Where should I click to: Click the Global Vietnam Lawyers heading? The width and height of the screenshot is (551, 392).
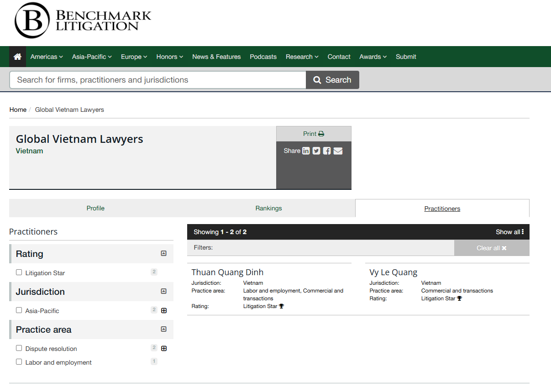(79, 139)
